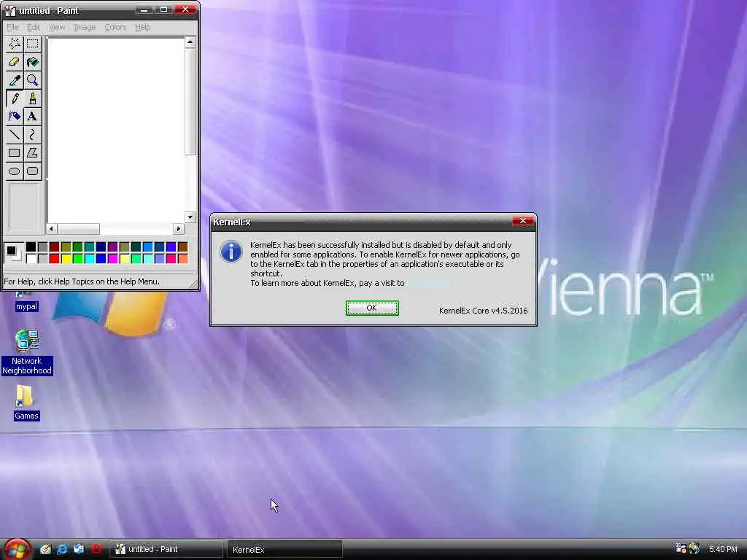
Task: Maximize the Paint window
Action: [163, 9]
